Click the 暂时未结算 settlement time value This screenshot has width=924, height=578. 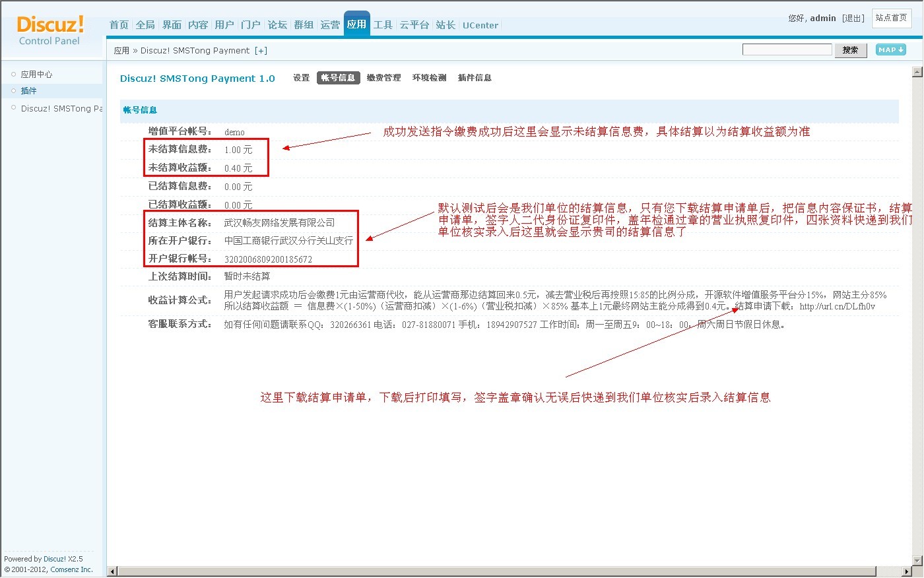pos(247,276)
